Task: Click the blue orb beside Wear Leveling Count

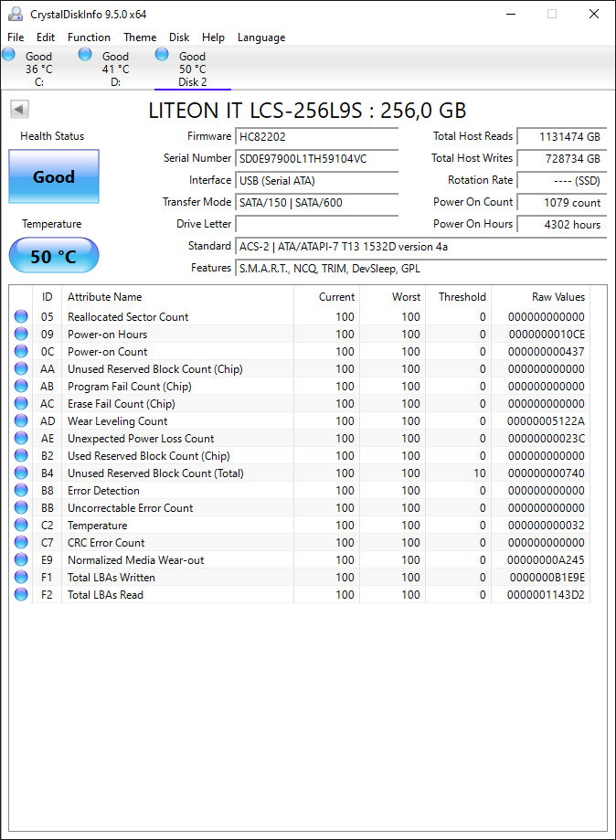Action: (x=21, y=420)
